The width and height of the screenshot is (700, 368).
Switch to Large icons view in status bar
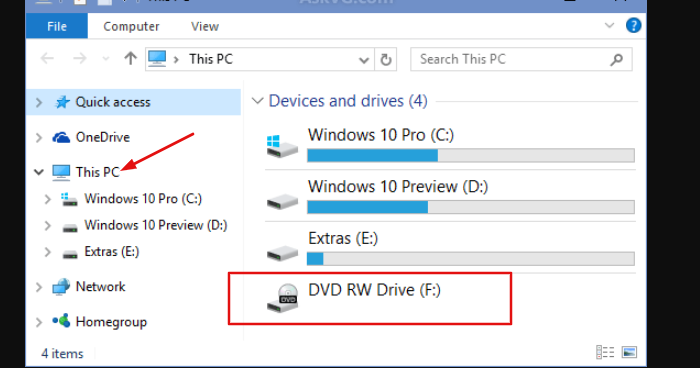tap(629, 352)
